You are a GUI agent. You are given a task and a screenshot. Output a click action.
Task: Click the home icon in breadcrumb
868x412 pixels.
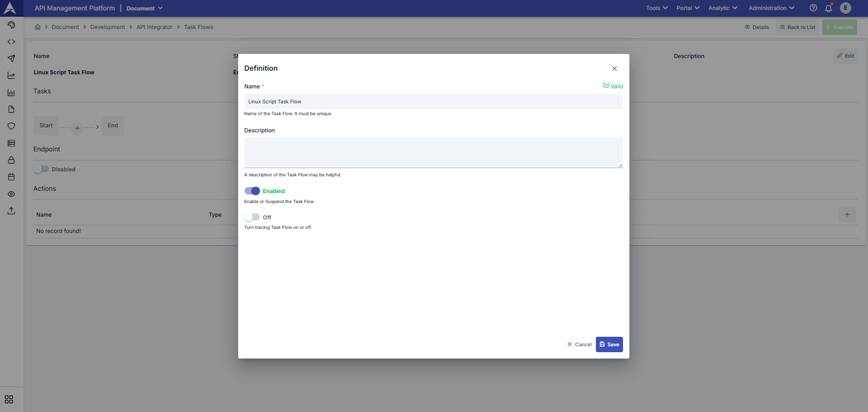tap(38, 27)
